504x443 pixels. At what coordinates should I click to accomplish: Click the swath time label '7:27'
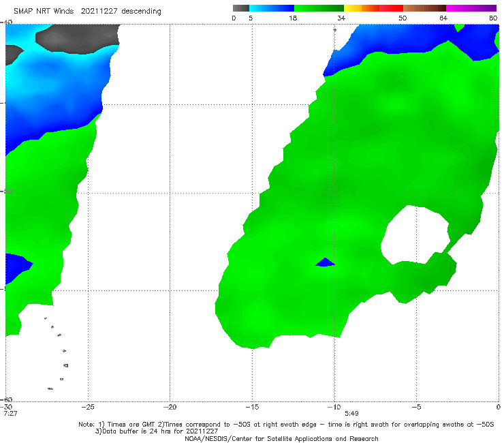click(x=11, y=414)
